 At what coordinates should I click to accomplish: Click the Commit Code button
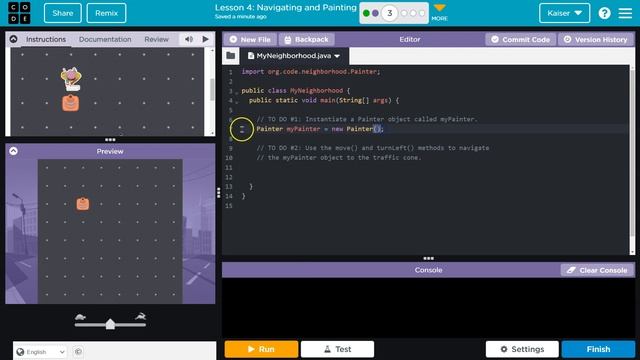[x=520, y=40]
